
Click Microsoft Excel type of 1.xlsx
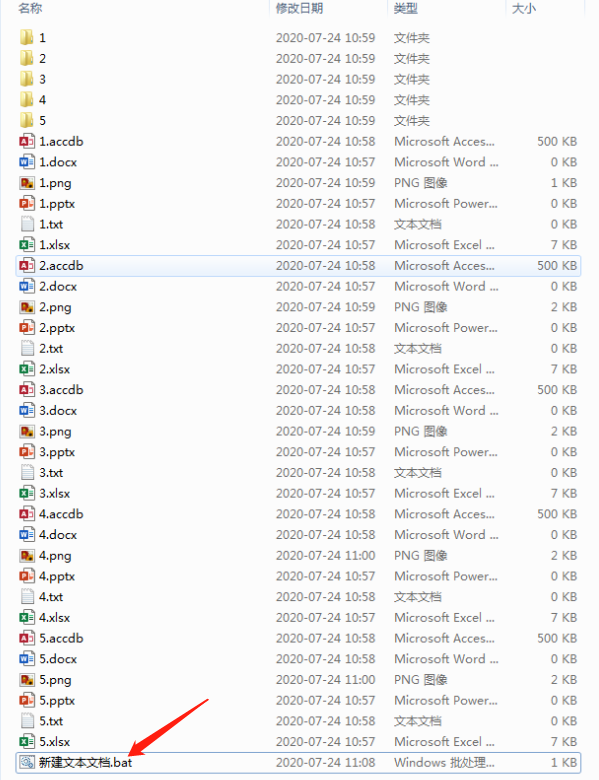point(444,245)
